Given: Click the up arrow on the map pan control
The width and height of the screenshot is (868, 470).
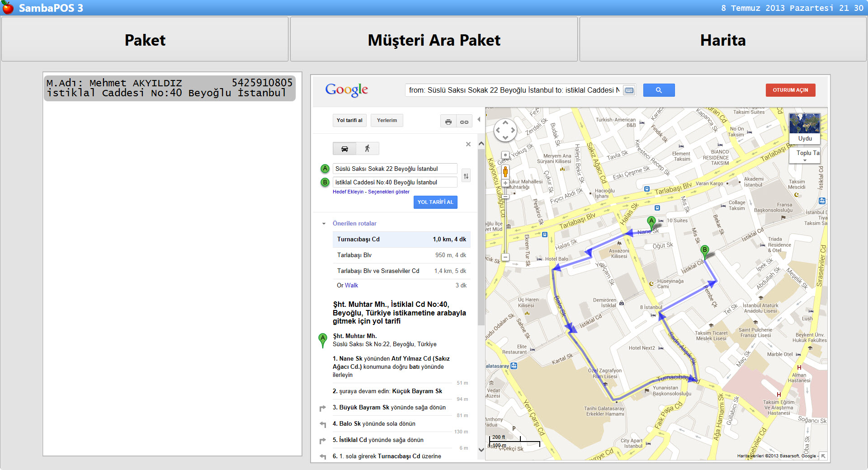Looking at the screenshot, I should pyautogui.click(x=505, y=122).
